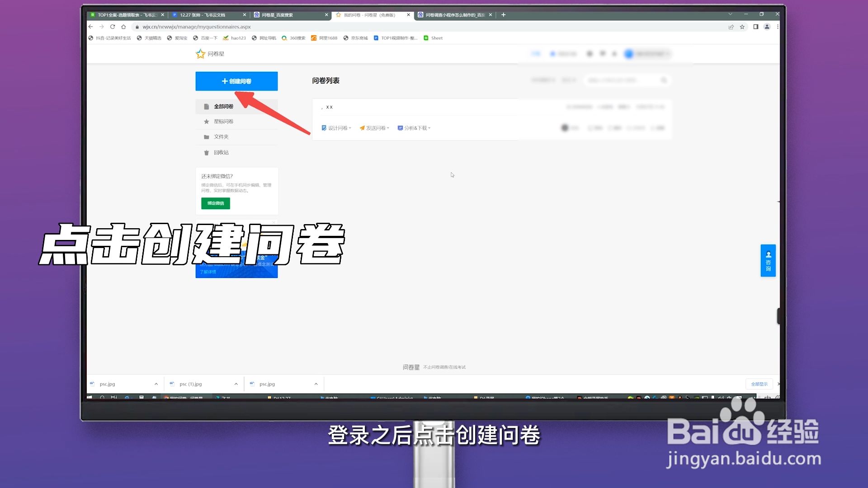The image size is (868, 488).
Task: Open 京东商城 bookmark
Action: [x=356, y=38]
